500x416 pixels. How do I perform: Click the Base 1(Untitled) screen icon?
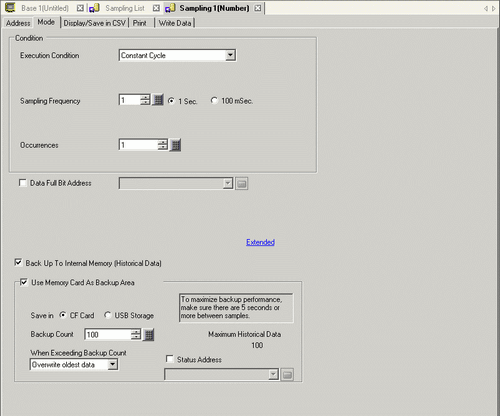pos(10,8)
